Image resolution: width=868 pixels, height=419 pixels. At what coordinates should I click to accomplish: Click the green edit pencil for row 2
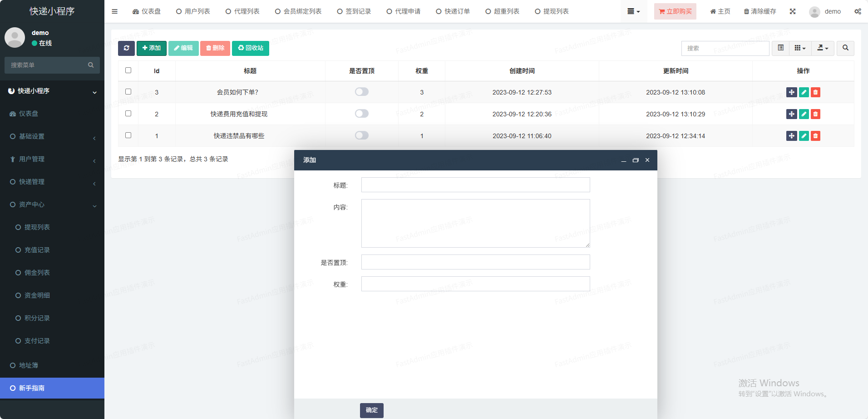click(x=804, y=114)
